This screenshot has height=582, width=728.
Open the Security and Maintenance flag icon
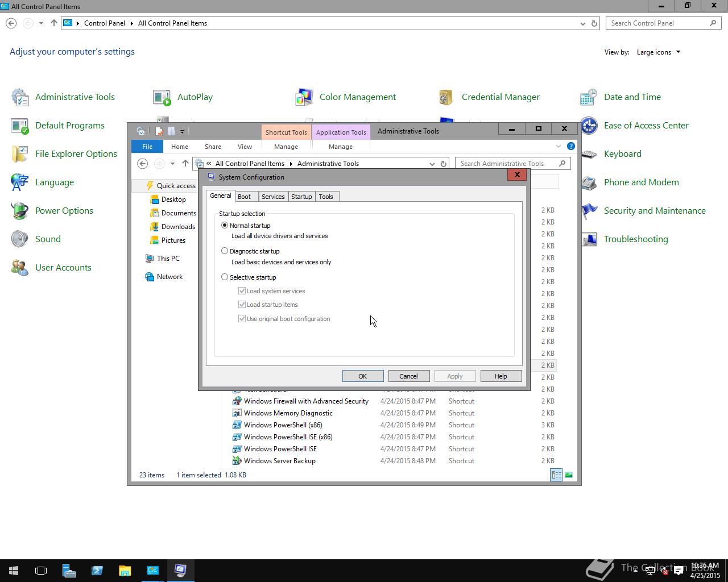[x=589, y=211]
